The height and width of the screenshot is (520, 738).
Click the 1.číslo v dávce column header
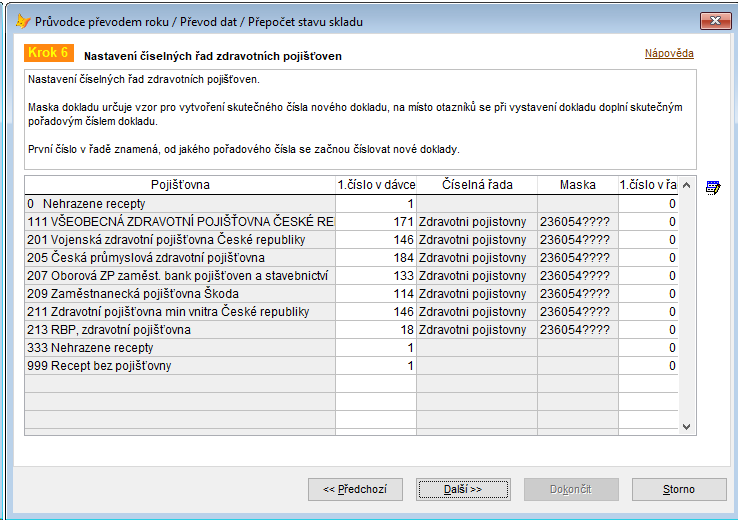(376, 185)
